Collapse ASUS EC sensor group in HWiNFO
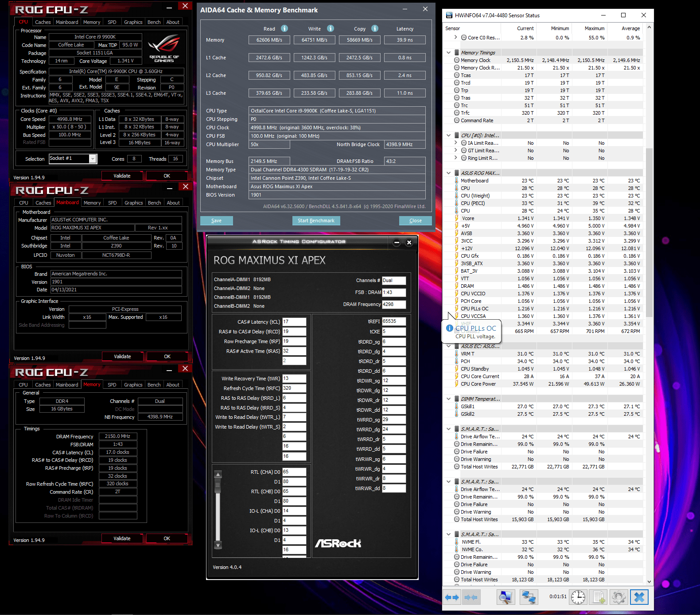The height and width of the screenshot is (615, 700). pos(448,346)
